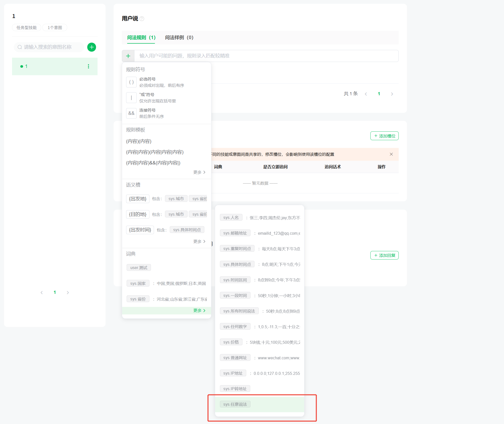The height and width of the screenshot is (424, 504).
Task: Expand 更多 under 规则模板
Action: click(x=199, y=172)
